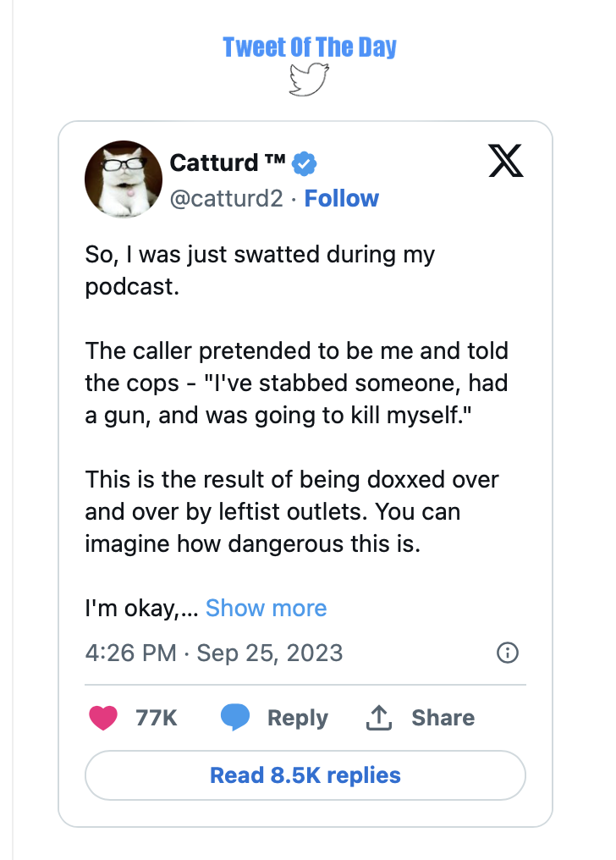Image resolution: width=616 pixels, height=860 pixels.
Task: Open the Catturd ™ display name
Action: tap(228, 163)
